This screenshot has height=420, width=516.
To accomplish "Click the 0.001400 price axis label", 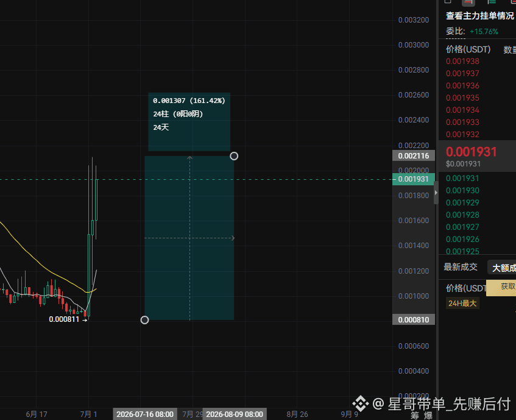I will coord(413,246).
